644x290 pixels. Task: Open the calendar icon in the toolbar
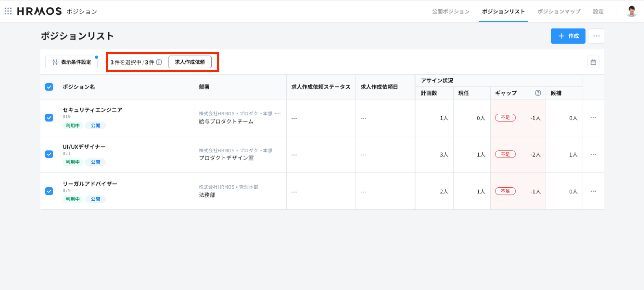tap(593, 62)
